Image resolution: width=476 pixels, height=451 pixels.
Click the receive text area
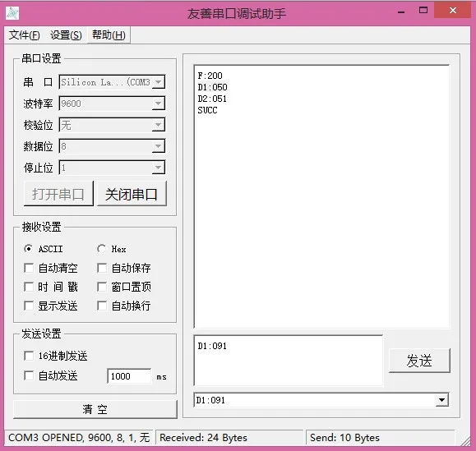[x=321, y=196]
